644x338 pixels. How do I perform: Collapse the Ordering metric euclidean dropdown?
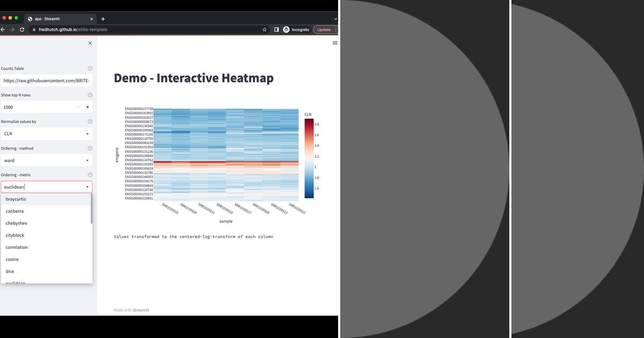pos(87,187)
